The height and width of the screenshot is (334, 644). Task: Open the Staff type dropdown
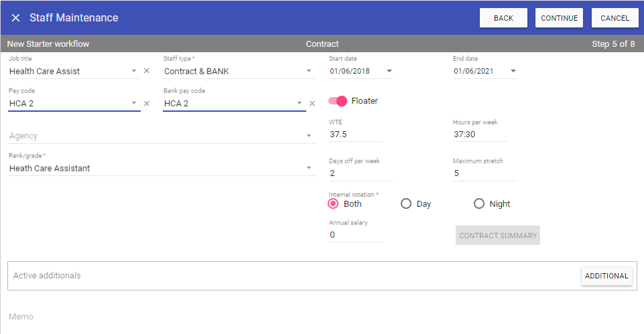pos(309,71)
